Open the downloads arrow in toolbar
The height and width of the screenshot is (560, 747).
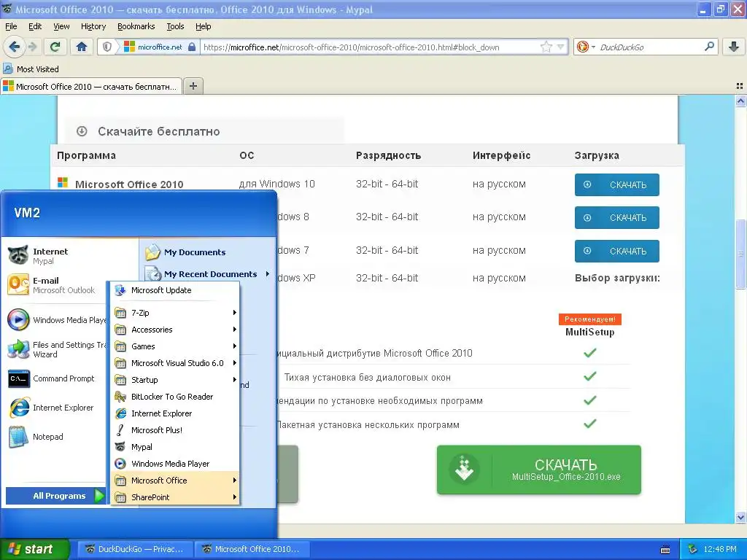734,47
